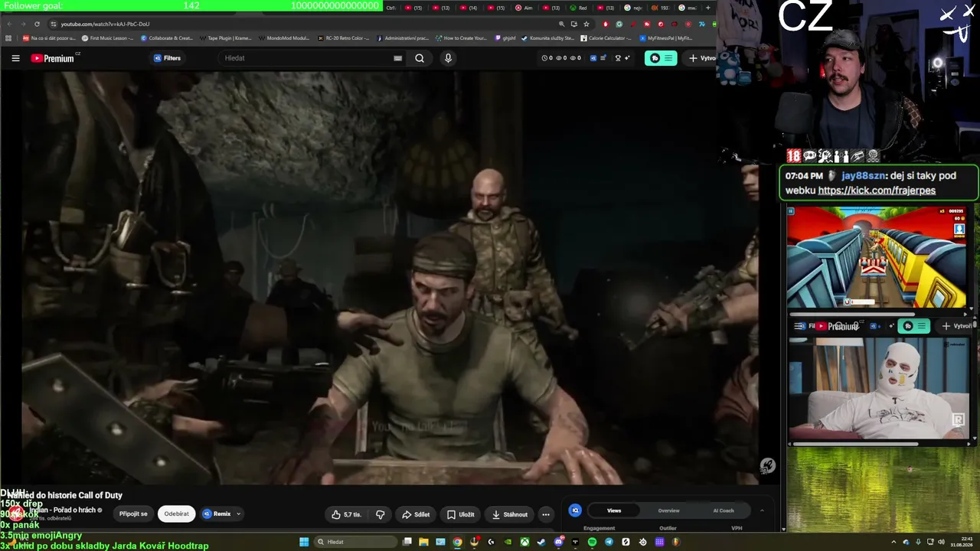980x551 pixels.
Task: Download video with Stáhnout button
Action: click(x=509, y=514)
